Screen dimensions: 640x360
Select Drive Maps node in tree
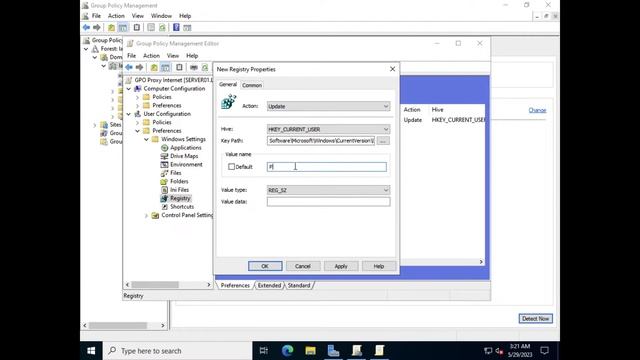(x=184, y=156)
